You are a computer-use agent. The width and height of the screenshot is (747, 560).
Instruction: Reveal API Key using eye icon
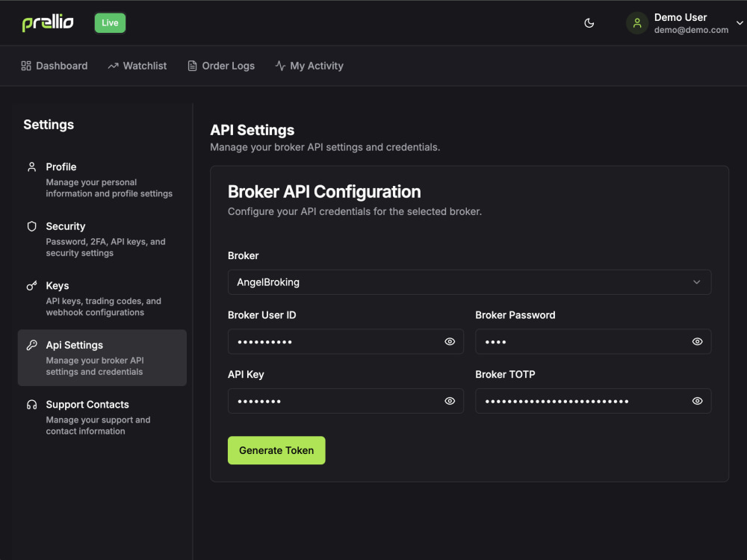[x=450, y=401]
